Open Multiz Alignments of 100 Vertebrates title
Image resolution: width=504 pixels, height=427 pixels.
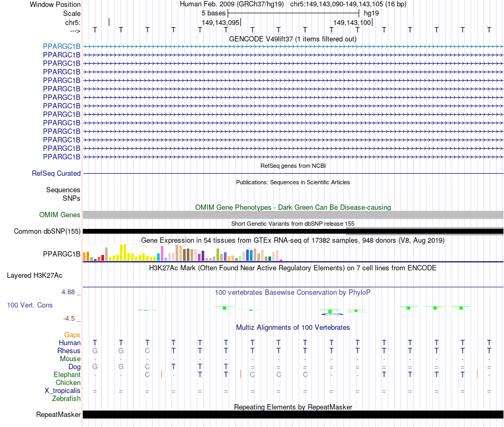pyautogui.click(x=293, y=328)
